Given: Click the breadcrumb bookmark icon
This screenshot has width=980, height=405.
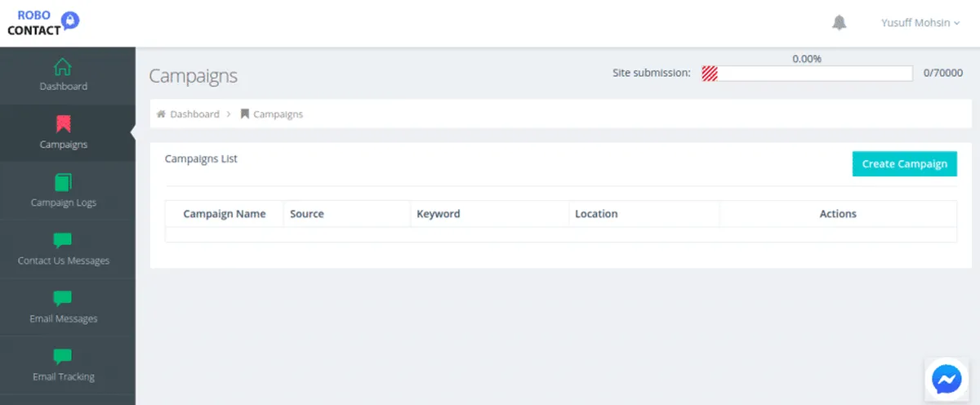Looking at the screenshot, I should tap(244, 114).
